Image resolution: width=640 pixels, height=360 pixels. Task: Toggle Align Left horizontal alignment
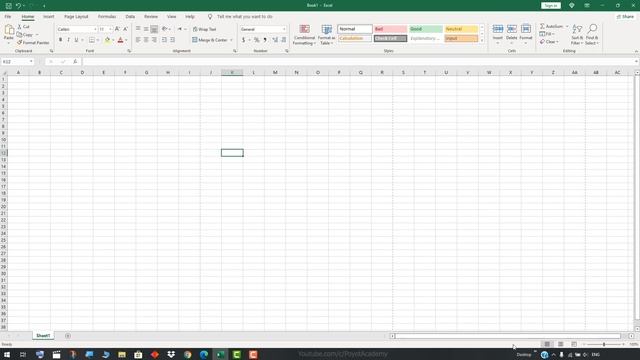tap(138, 40)
